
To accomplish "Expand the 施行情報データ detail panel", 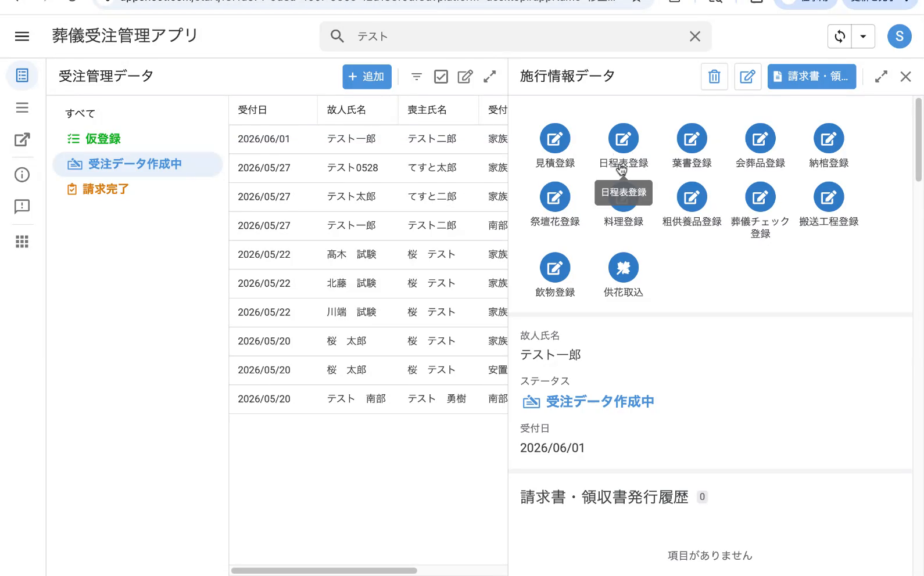I will coord(881,77).
